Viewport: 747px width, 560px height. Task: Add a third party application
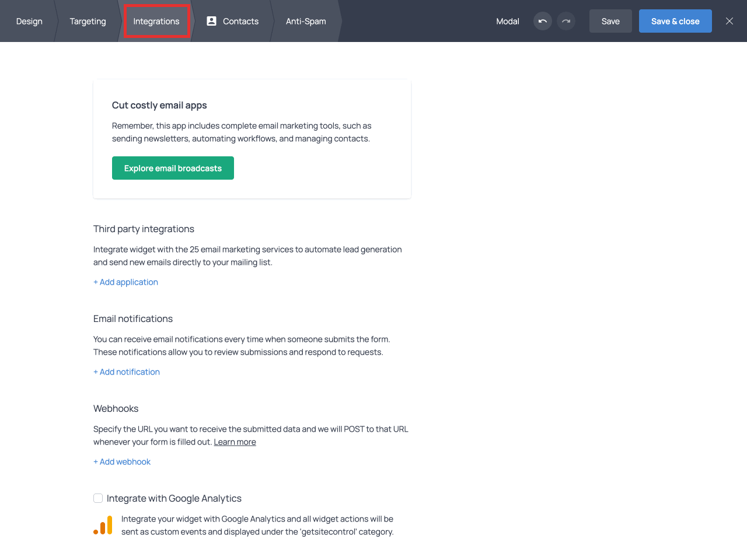click(125, 282)
